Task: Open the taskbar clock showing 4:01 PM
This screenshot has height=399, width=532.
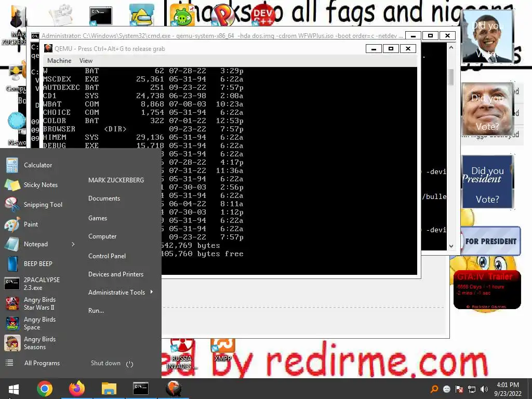Action: pyautogui.click(x=508, y=389)
